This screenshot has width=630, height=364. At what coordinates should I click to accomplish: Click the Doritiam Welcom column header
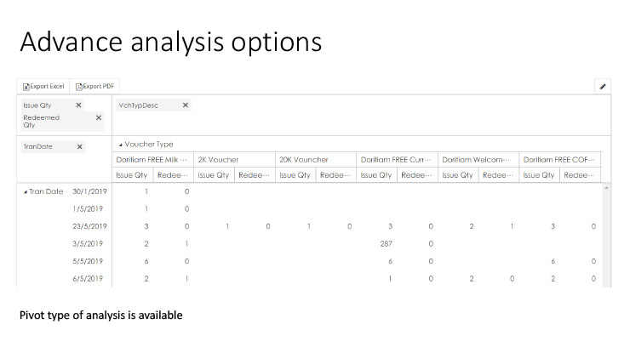point(476,160)
